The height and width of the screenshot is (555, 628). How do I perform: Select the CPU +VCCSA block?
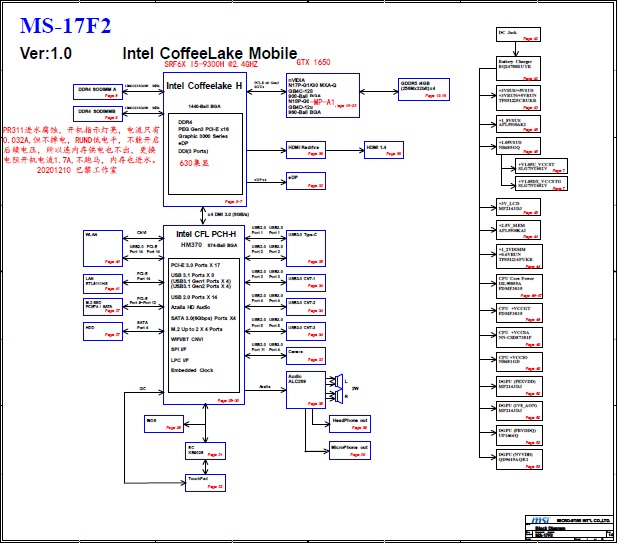coord(519,338)
